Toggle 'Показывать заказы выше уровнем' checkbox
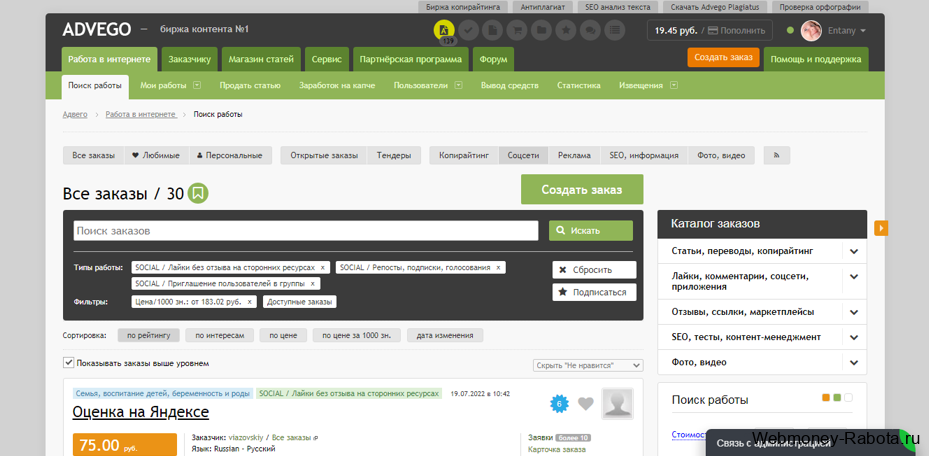929x456 pixels. pyautogui.click(x=68, y=362)
